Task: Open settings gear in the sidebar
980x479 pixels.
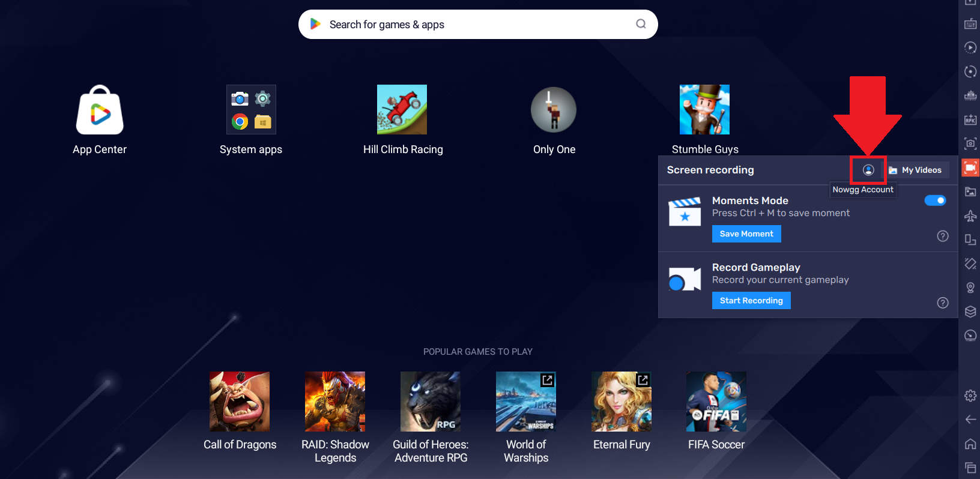Action: coord(970,396)
